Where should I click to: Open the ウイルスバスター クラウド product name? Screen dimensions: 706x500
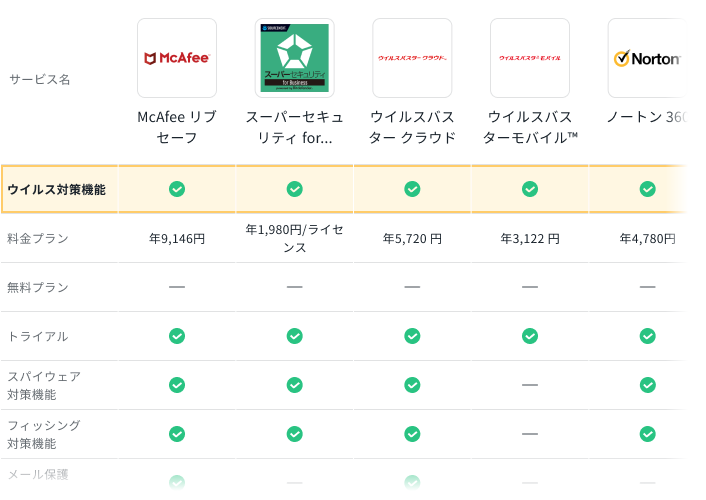pyautogui.click(x=412, y=127)
